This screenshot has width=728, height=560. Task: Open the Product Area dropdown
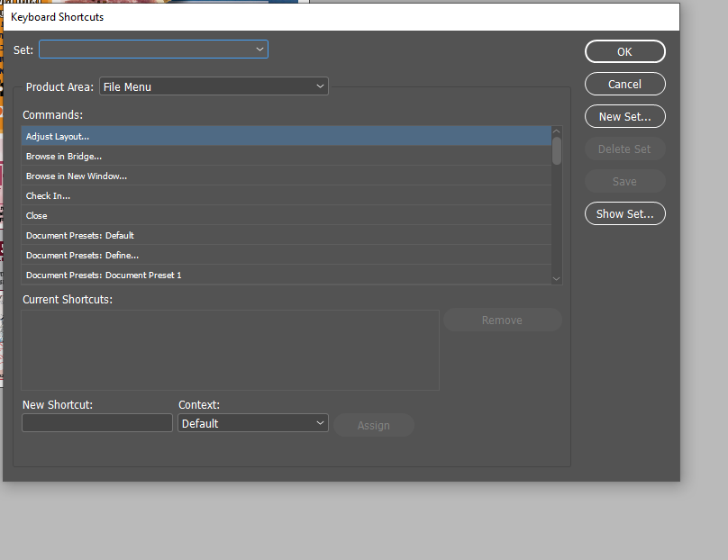(x=214, y=86)
